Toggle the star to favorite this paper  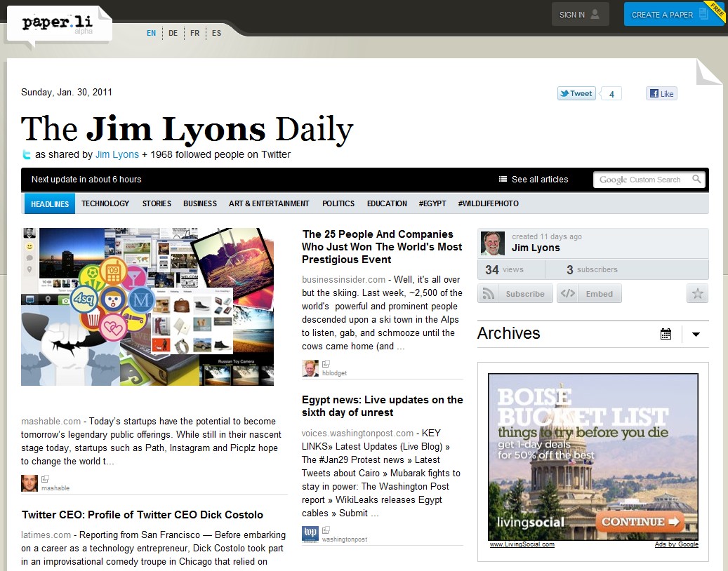[697, 293]
